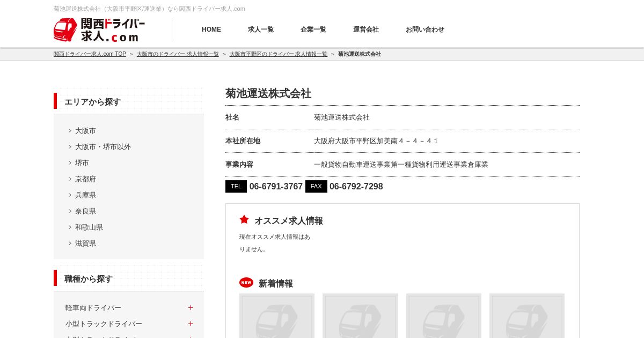Select お問い合わせ in the top navigation
This screenshot has width=644, height=338.
[425, 30]
